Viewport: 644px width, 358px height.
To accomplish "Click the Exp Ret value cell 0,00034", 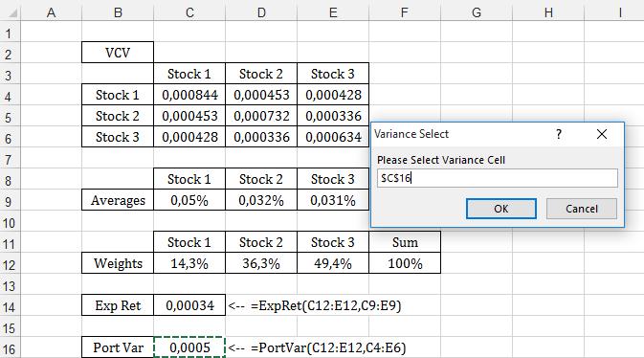I will (189, 305).
